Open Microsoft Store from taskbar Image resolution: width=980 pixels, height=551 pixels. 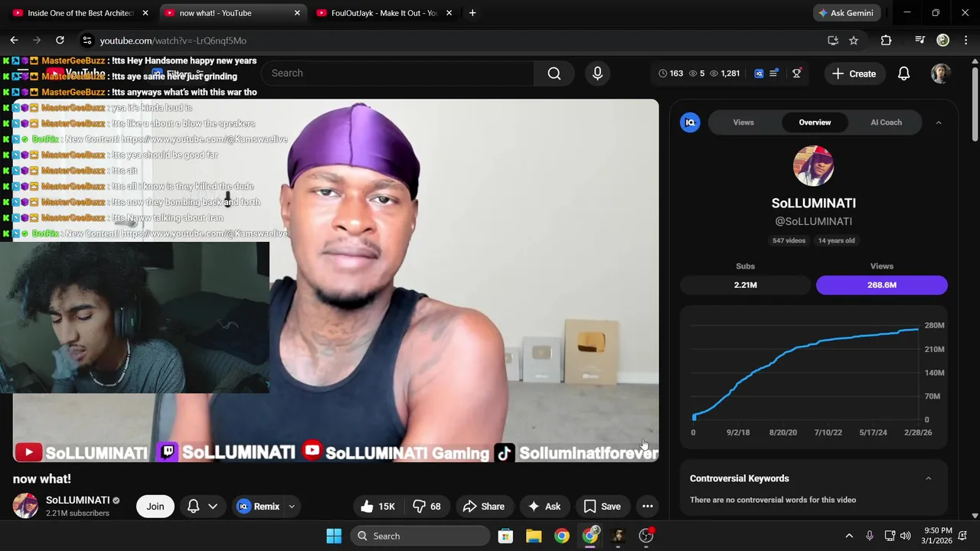point(505,536)
